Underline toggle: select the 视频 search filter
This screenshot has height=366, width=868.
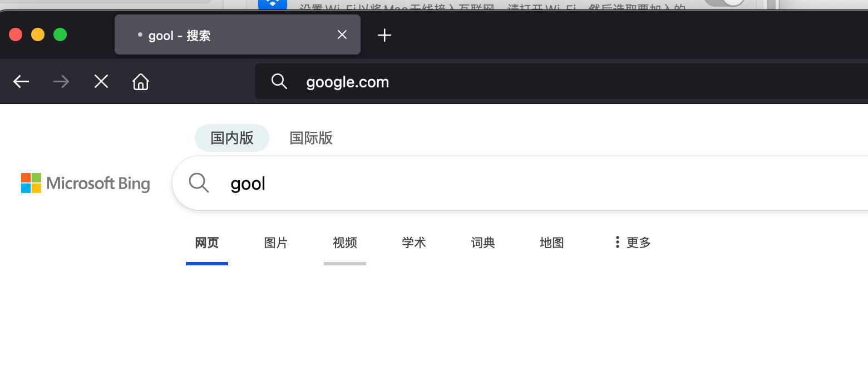pyautogui.click(x=344, y=243)
